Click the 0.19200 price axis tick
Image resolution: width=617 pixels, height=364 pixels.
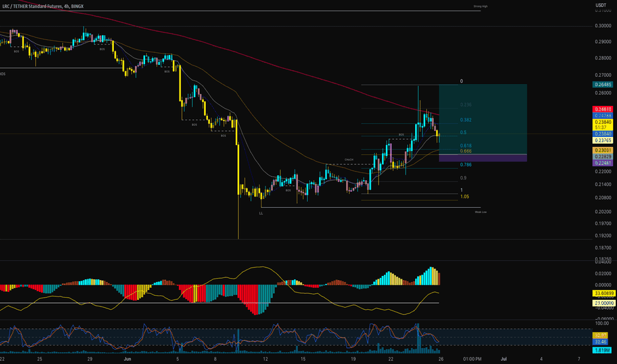[x=603, y=236]
